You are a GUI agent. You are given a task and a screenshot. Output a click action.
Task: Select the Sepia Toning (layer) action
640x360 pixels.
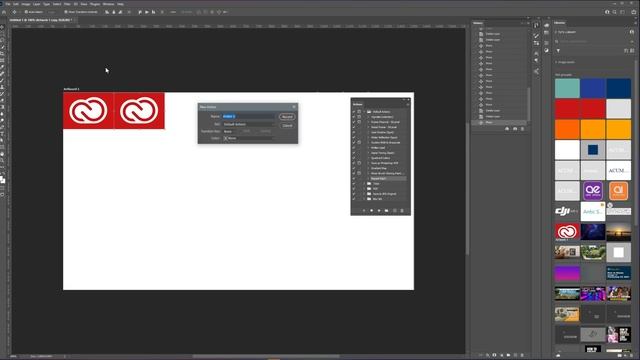tap(382, 153)
